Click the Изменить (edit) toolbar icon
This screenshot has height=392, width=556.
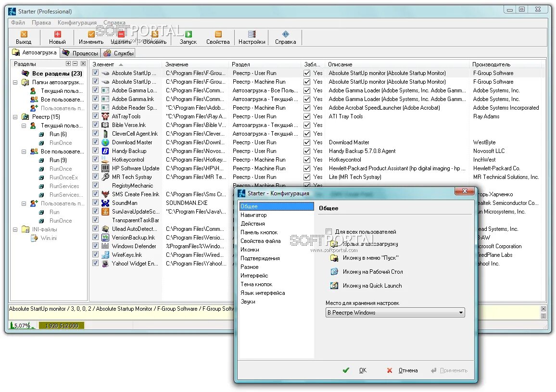[91, 34]
